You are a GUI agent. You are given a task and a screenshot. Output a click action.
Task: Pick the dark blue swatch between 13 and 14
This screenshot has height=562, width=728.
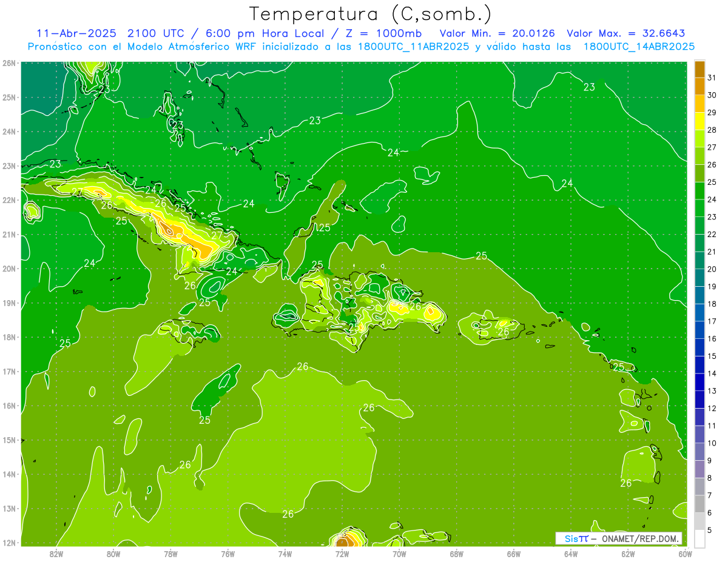pyautogui.click(x=699, y=382)
